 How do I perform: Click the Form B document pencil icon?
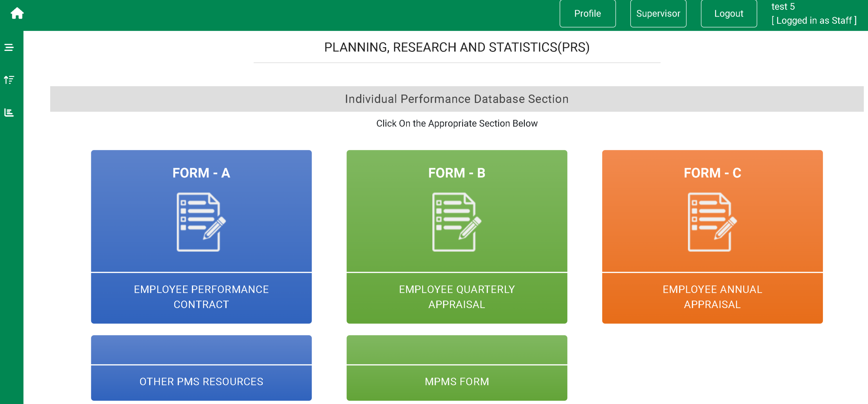457,222
